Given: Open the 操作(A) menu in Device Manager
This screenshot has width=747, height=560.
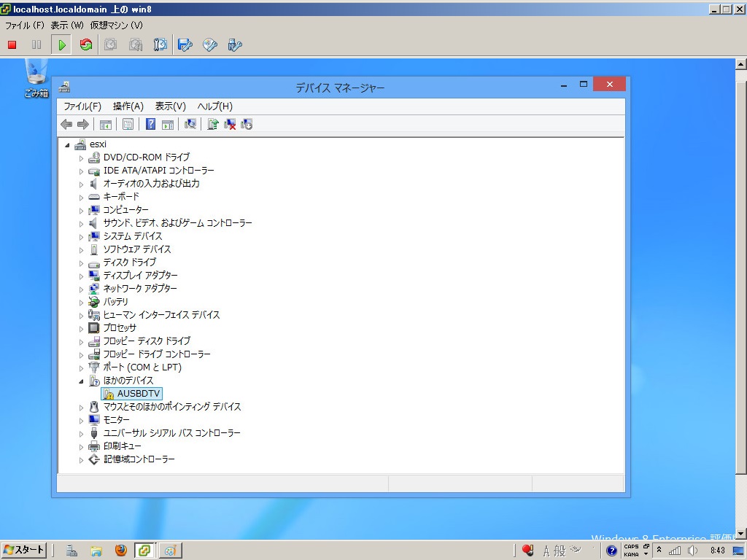Looking at the screenshot, I should click(x=128, y=106).
